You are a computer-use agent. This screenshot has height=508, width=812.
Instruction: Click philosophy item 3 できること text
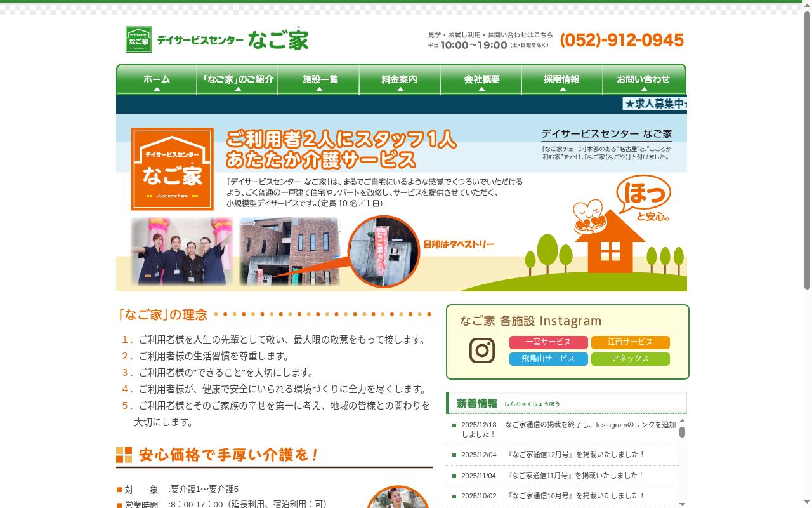click(226, 372)
